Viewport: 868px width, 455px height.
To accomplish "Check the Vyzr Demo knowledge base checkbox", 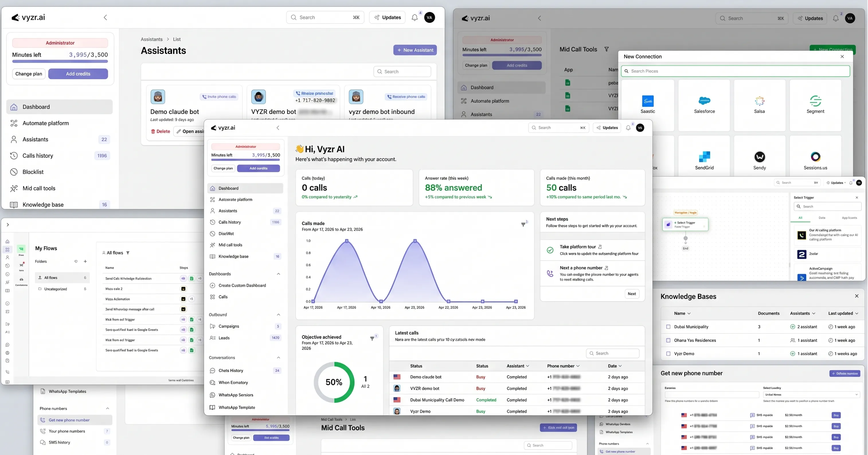I will [668, 354].
